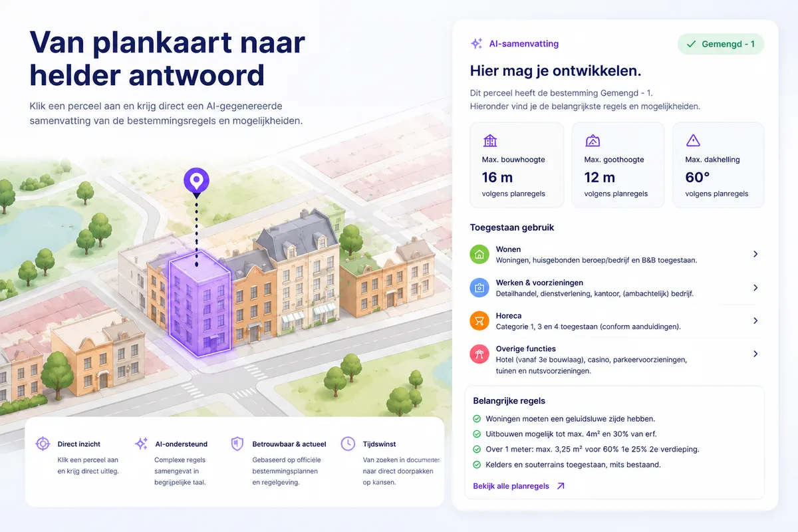Click the Betrouwbaar & actueel shield icon

click(x=237, y=444)
